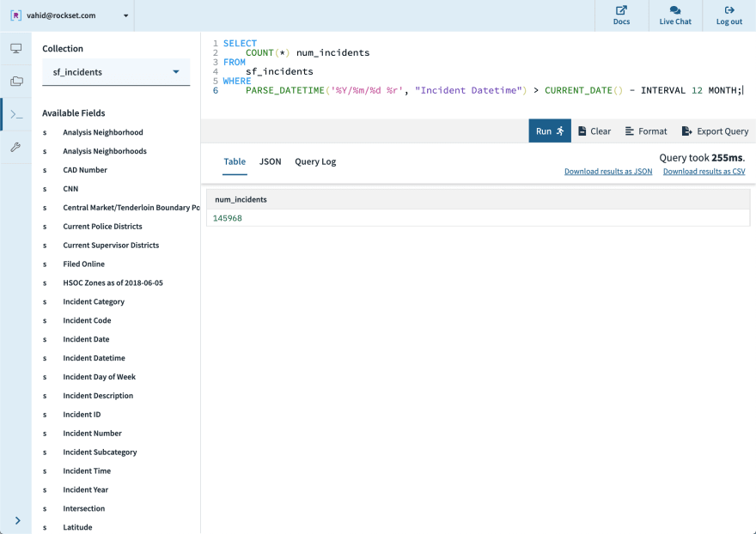Open the monitor overview icon in sidebar
The image size is (756, 534).
click(x=16, y=49)
